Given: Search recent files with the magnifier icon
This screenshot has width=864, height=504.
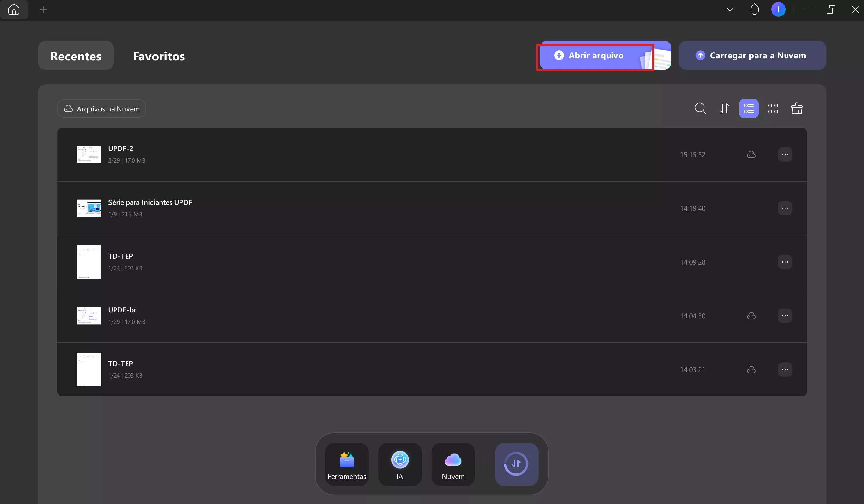Looking at the screenshot, I should coord(700,108).
